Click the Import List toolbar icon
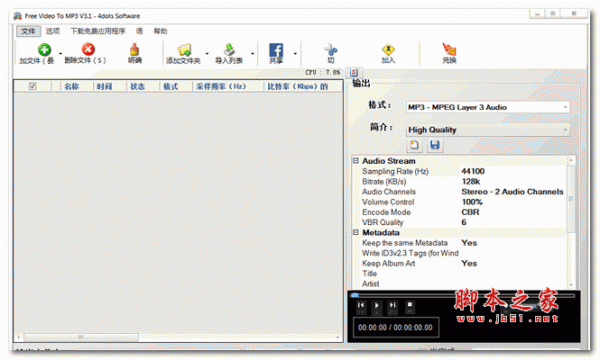Screen dimensions: 600x360 [x=229, y=50]
